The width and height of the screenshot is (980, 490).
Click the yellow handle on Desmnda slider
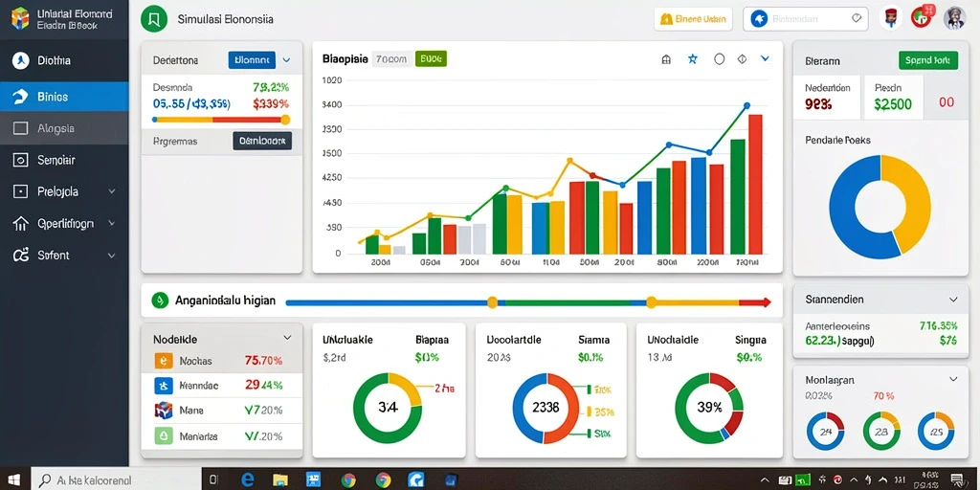tap(285, 120)
